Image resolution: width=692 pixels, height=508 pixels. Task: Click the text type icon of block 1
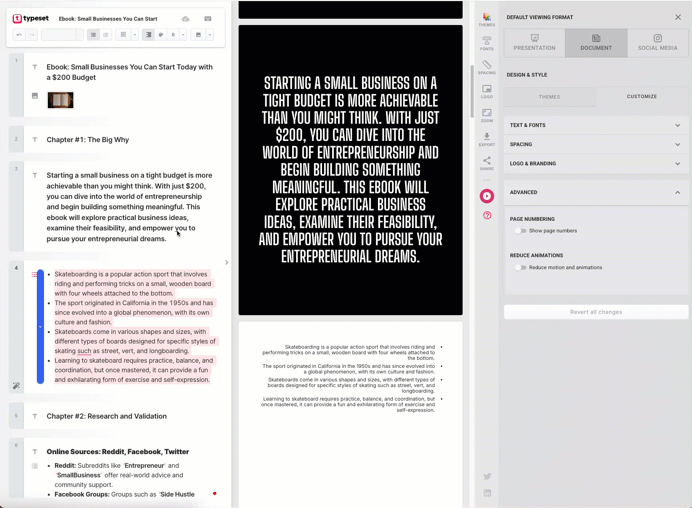(x=35, y=67)
